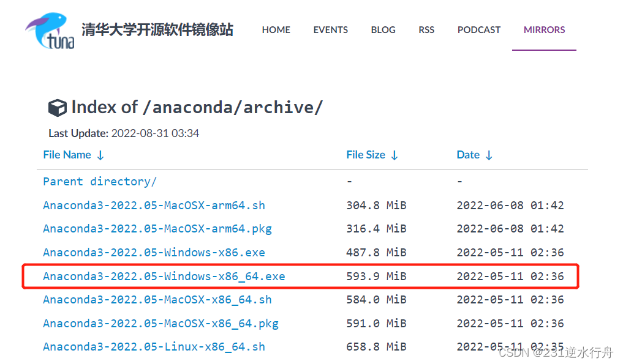Click the package box icon beside Index heading

[57, 108]
